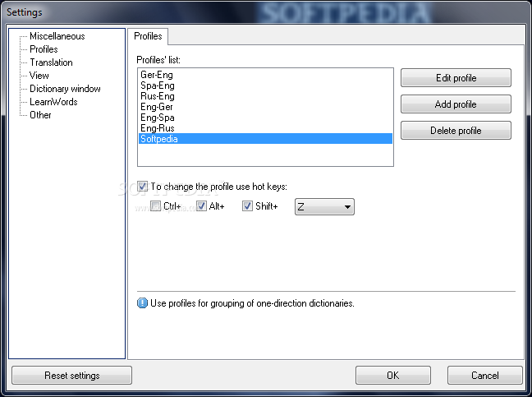Go to View settings in the tree
The image size is (532, 397).
pos(39,76)
